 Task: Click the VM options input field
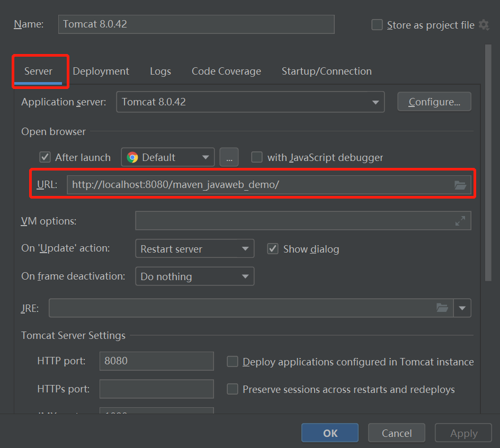(303, 221)
